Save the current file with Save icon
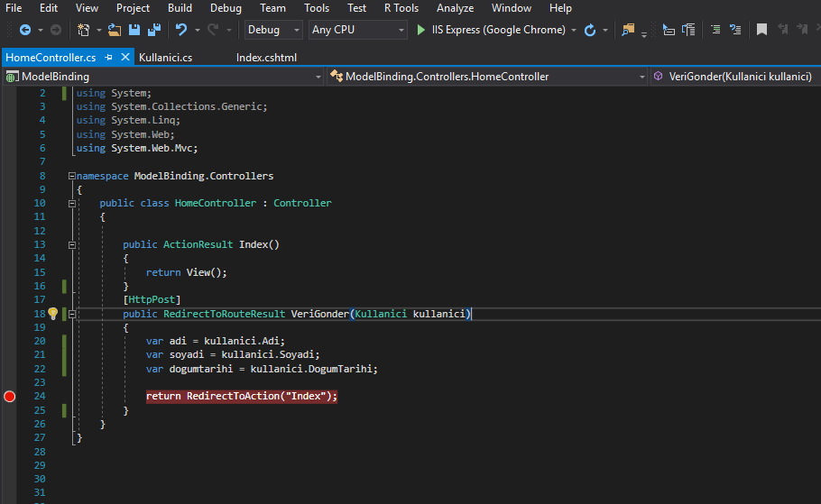This screenshot has height=504, width=821. point(134,30)
